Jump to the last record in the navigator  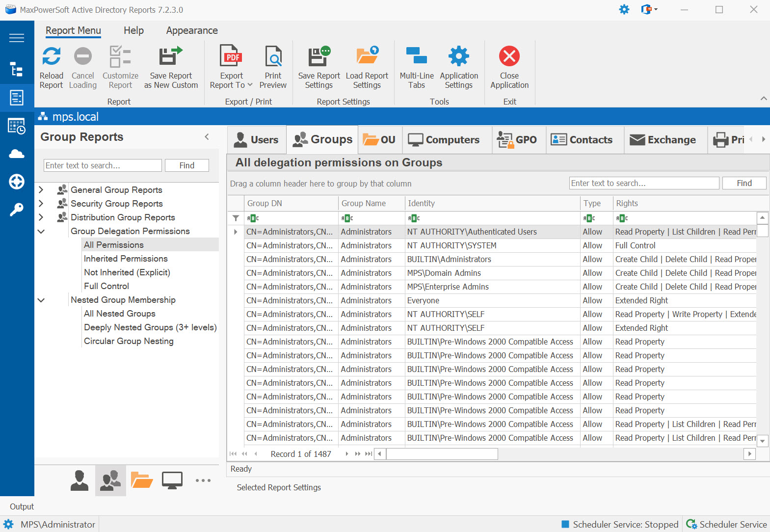[x=368, y=454]
